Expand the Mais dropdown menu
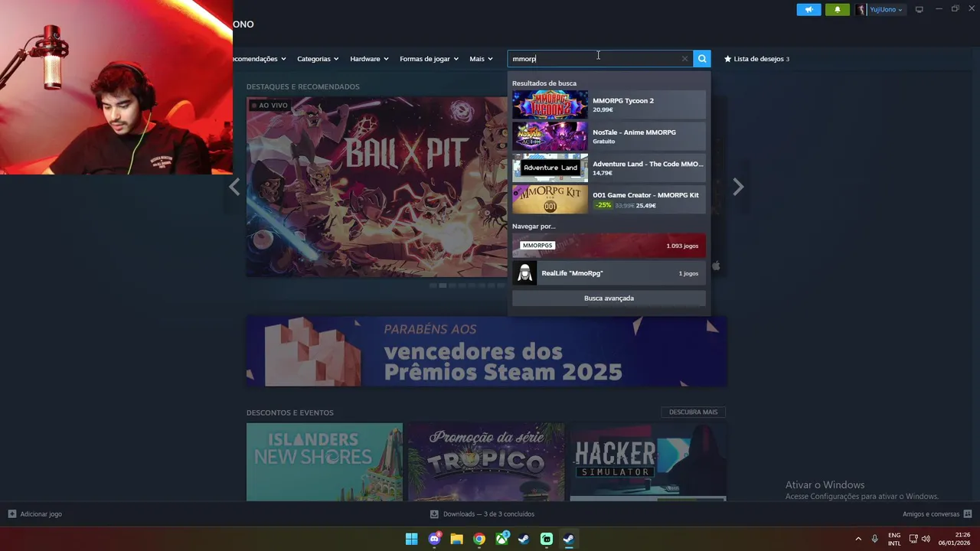This screenshot has width=980, height=551. click(481, 59)
